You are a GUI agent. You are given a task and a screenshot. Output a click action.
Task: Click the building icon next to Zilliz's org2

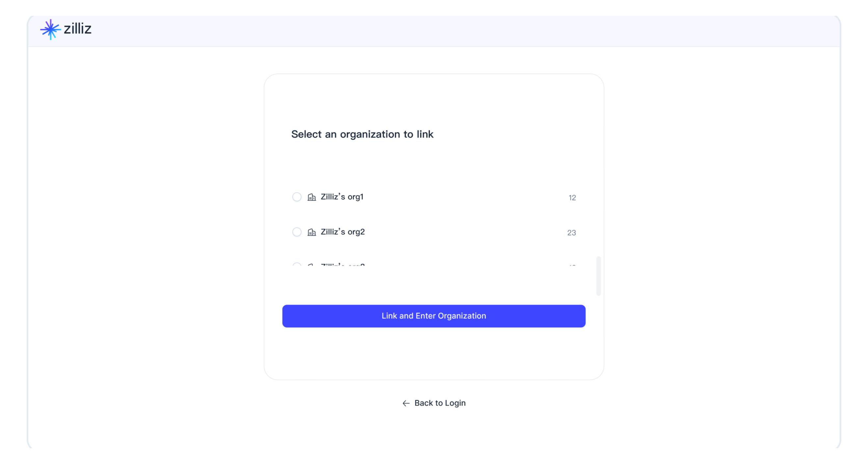point(312,232)
